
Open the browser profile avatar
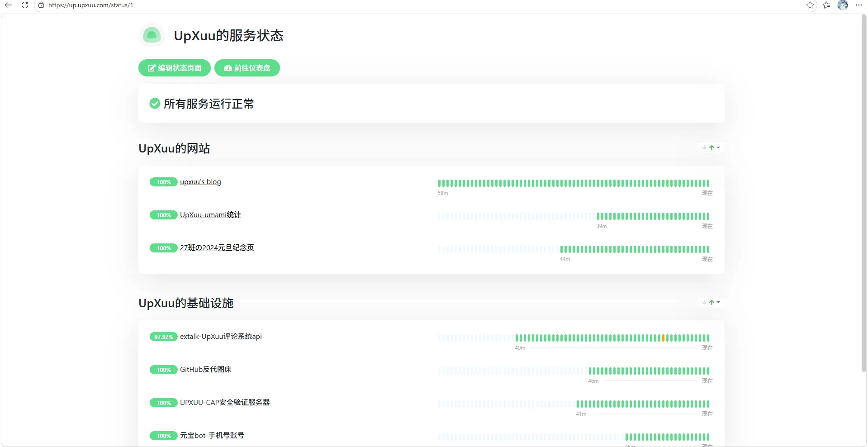843,5
